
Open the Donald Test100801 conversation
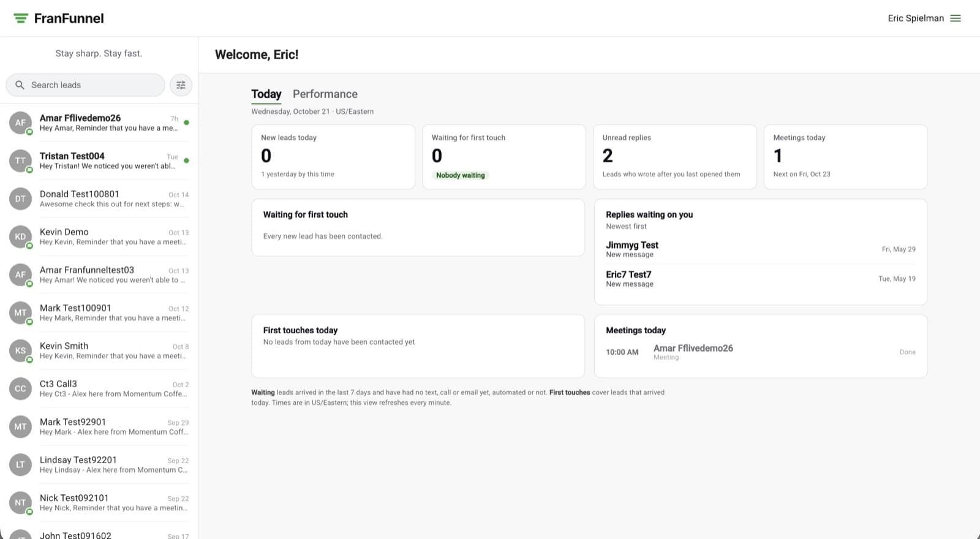(99, 198)
